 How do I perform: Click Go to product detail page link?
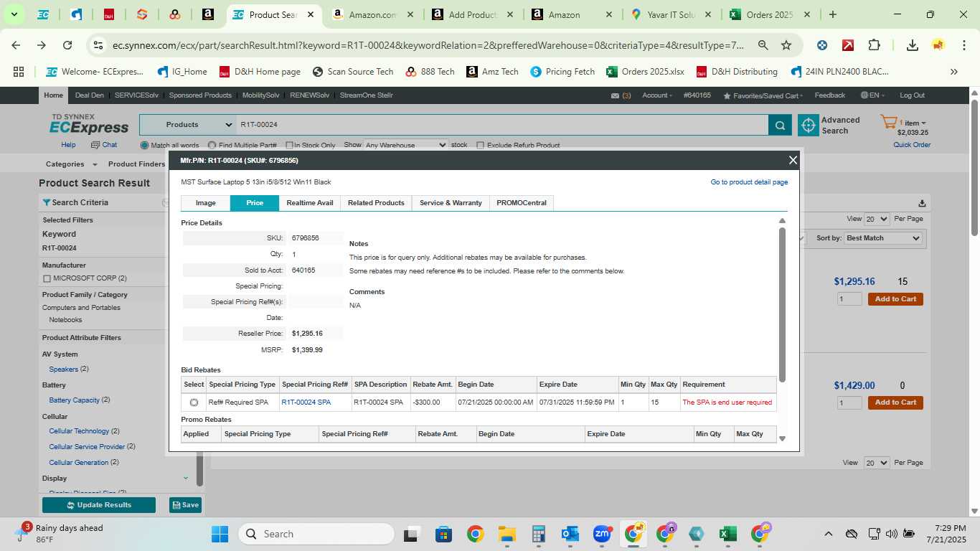point(749,182)
